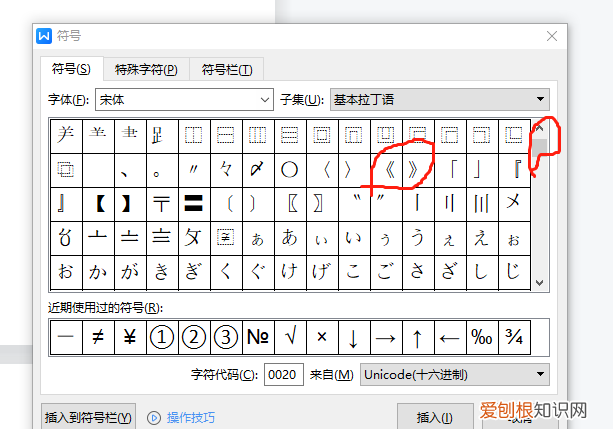The image size is (613, 429).
Task: Select the ideographic full stop 。 symbol
Action: [x=163, y=170]
